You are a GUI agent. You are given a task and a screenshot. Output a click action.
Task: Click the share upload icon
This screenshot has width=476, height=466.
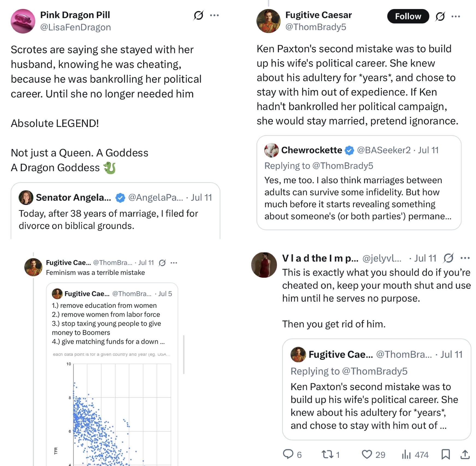point(465,454)
